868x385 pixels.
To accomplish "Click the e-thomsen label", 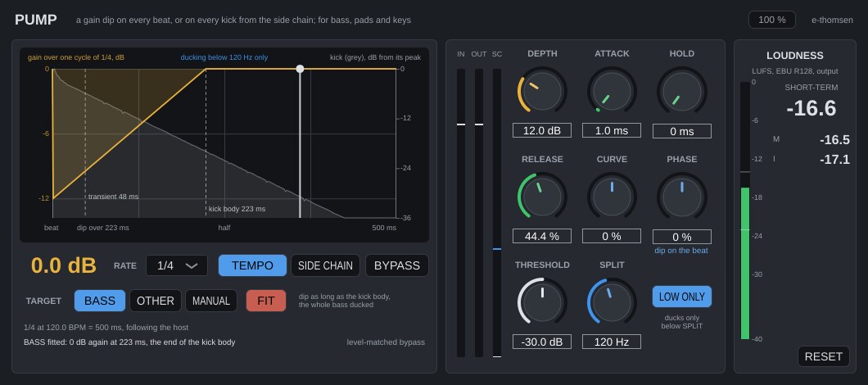I will coord(832,20).
